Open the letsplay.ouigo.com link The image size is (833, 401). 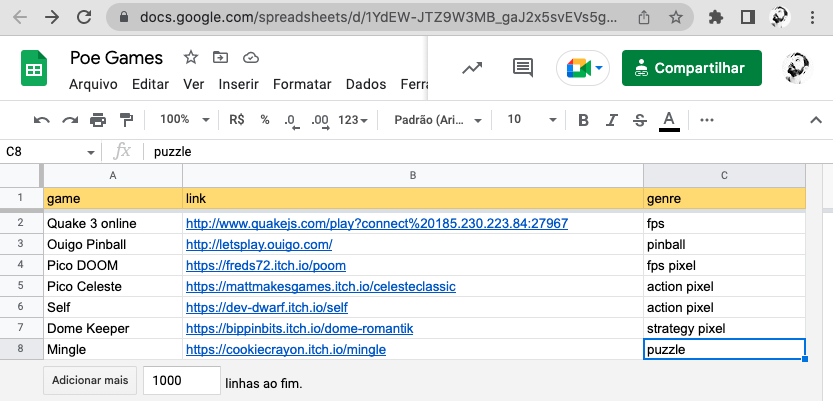click(259, 245)
